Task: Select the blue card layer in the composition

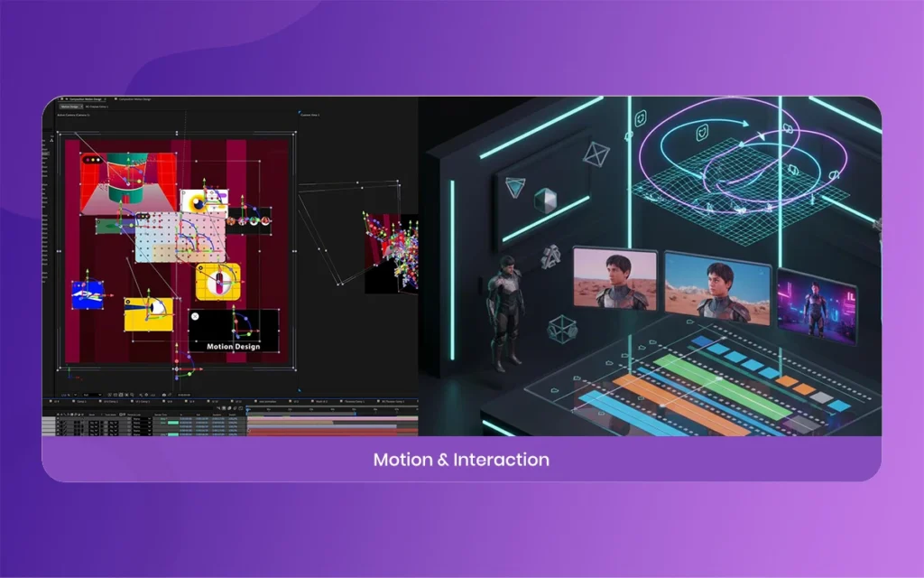Action: click(88, 294)
